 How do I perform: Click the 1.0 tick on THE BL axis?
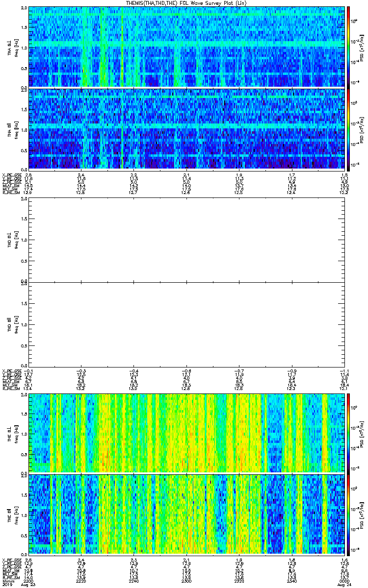(24, 433)
